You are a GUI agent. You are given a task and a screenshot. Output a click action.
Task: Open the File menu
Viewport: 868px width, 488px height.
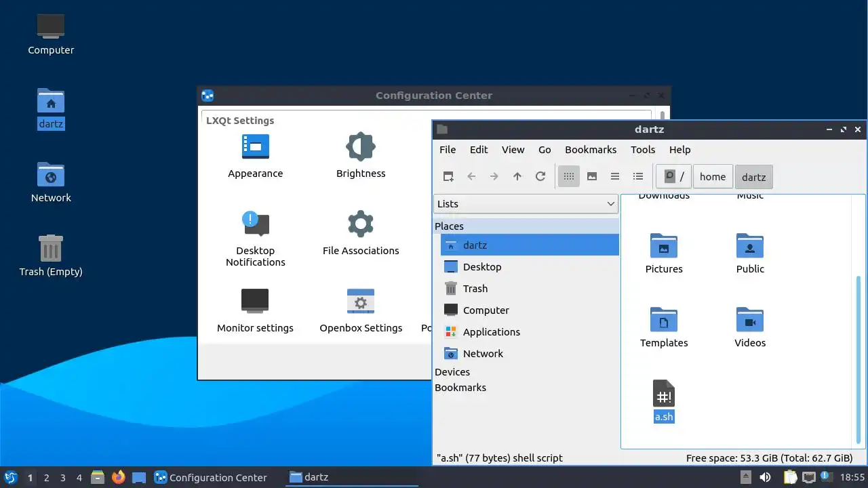[448, 150]
